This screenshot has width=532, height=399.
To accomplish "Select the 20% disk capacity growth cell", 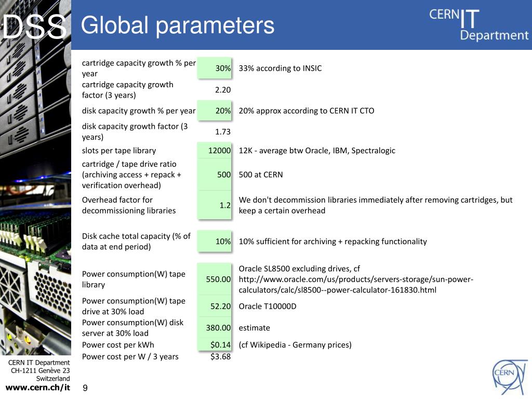I will pos(215,111).
